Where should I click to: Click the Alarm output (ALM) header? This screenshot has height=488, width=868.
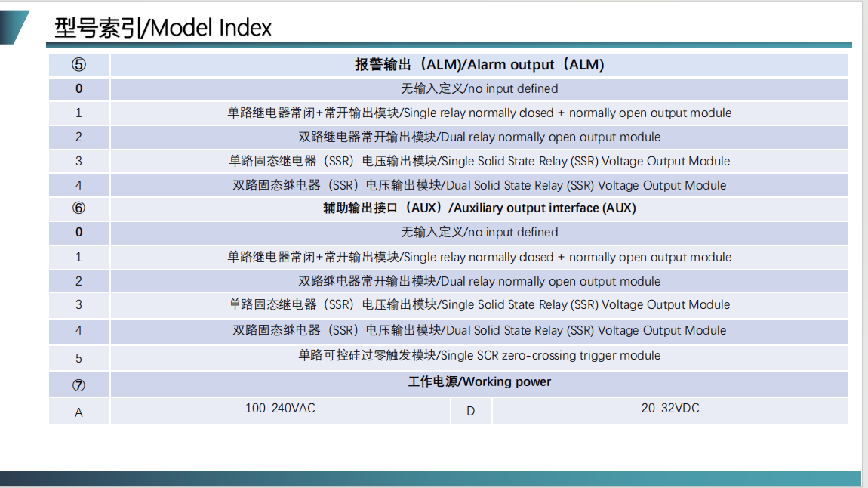click(479, 65)
